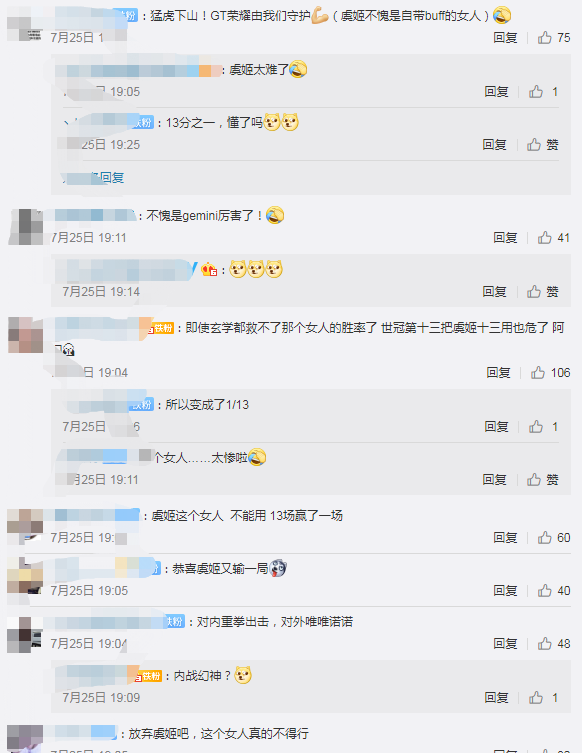Like the comment with 48 likes

pyautogui.click(x=545, y=644)
